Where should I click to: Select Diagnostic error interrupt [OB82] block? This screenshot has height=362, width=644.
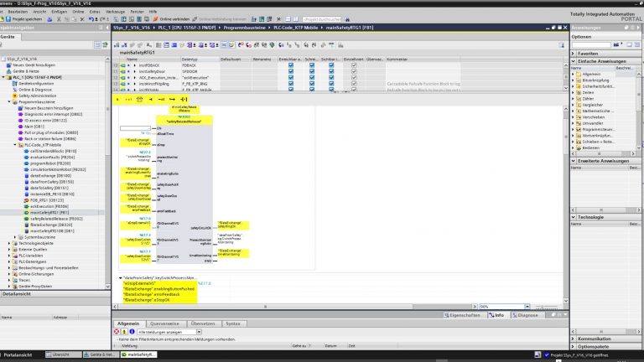(53, 114)
